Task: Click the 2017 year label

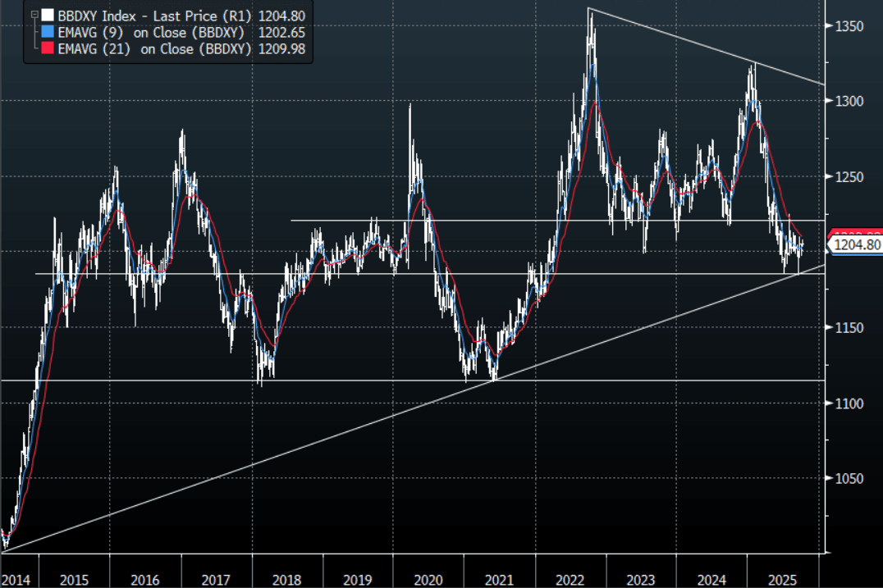Action: pyautogui.click(x=216, y=580)
